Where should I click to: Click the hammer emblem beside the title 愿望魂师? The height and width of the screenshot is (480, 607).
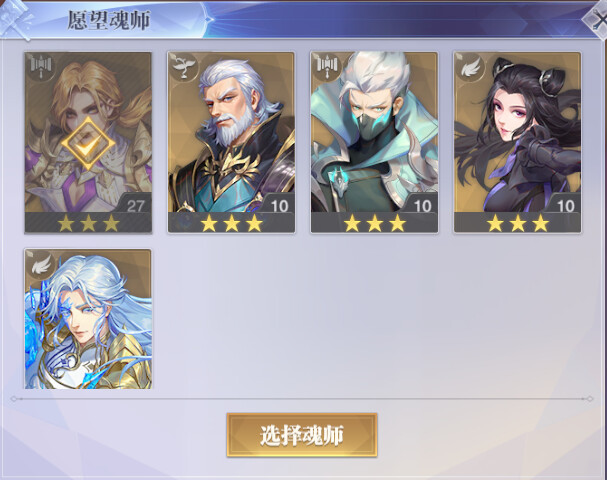15,20
